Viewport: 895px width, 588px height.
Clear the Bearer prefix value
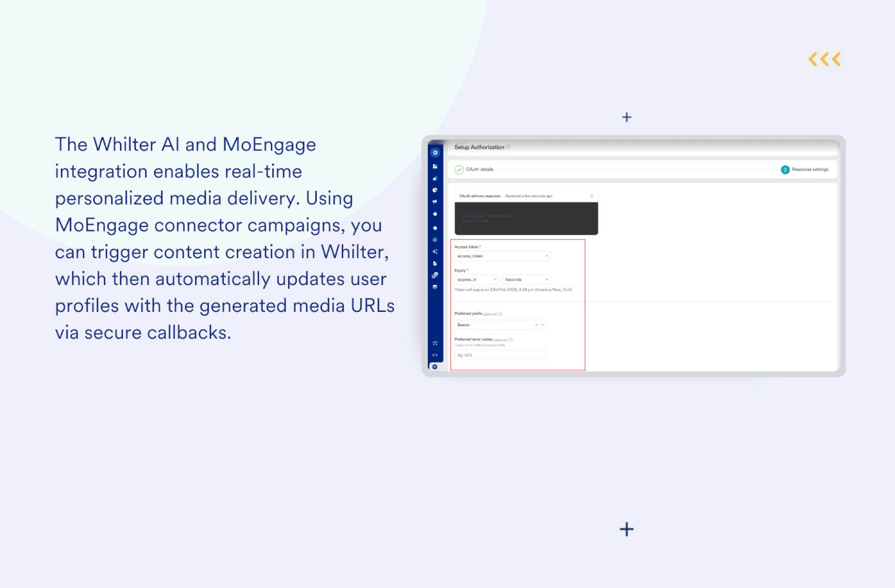pyautogui.click(x=536, y=324)
